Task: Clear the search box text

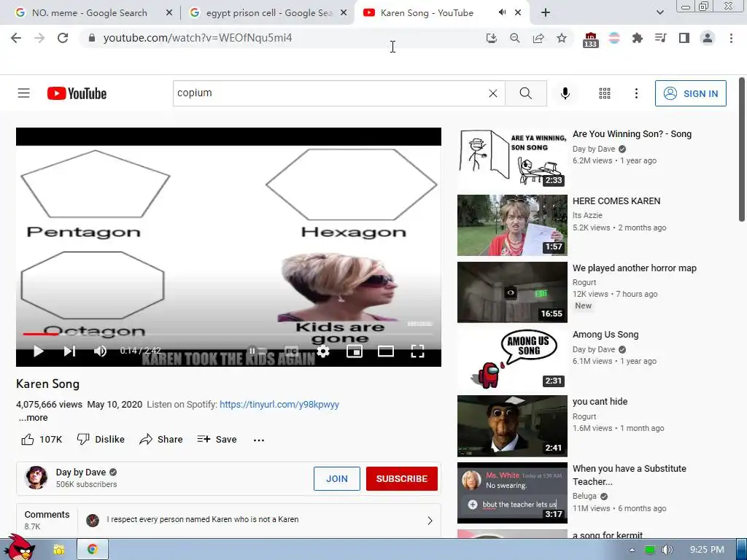Action: (493, 93)
